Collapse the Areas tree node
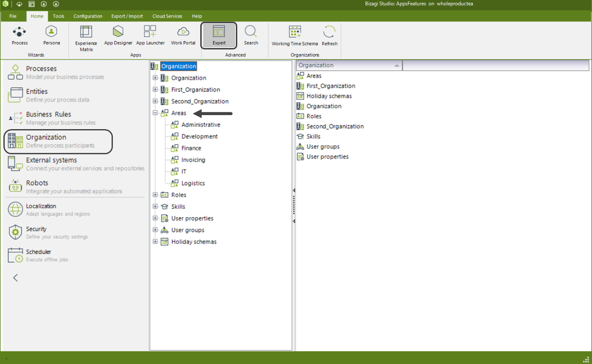 [x=155, y=113]
